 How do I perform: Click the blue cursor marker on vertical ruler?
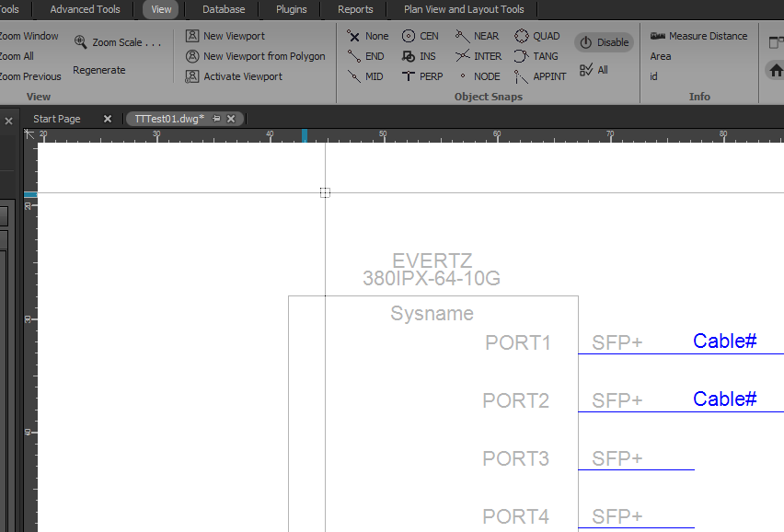pos(30,194)
